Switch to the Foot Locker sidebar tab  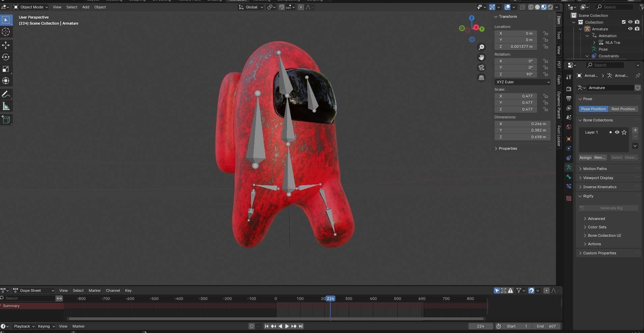[559, 136]
